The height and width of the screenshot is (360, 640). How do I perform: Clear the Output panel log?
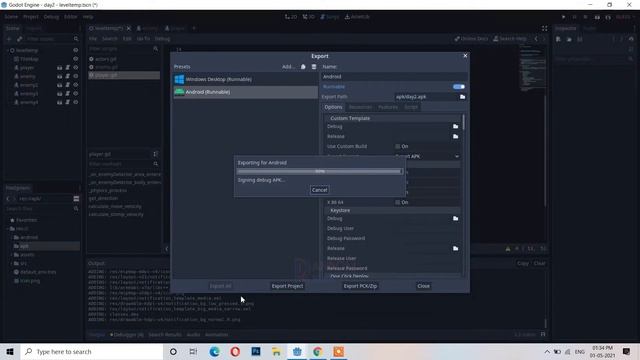(539, 263)
